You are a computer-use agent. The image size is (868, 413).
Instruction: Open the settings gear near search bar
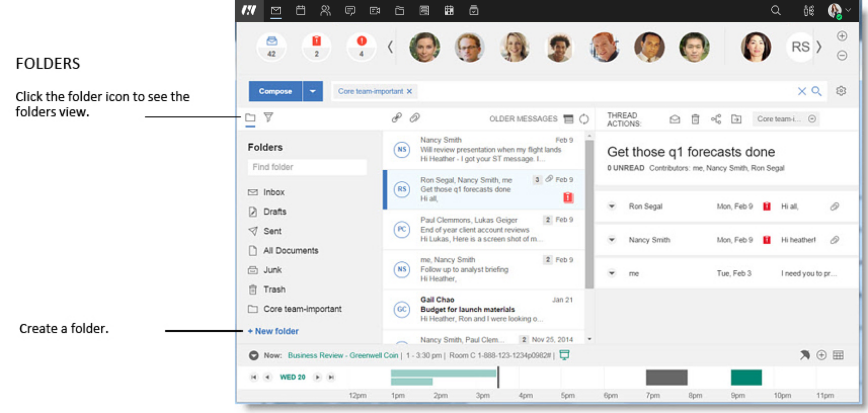click(x=841, y=91)
